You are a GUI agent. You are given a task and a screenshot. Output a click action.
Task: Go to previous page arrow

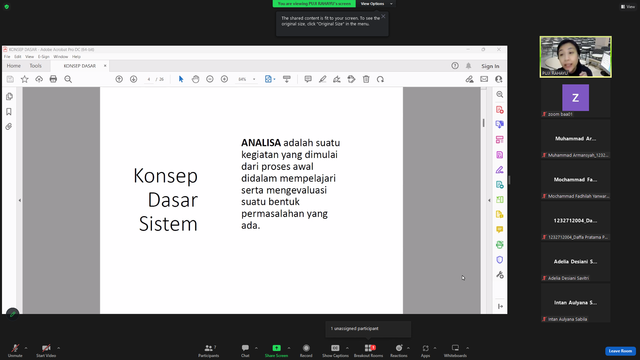tap(119, 79)
